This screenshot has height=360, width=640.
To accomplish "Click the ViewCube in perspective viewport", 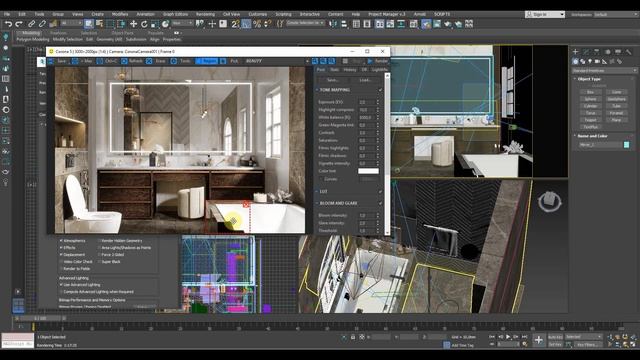I will (549, 201).
